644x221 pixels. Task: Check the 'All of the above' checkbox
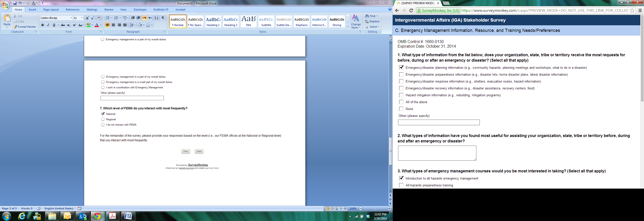pos(401,102)
